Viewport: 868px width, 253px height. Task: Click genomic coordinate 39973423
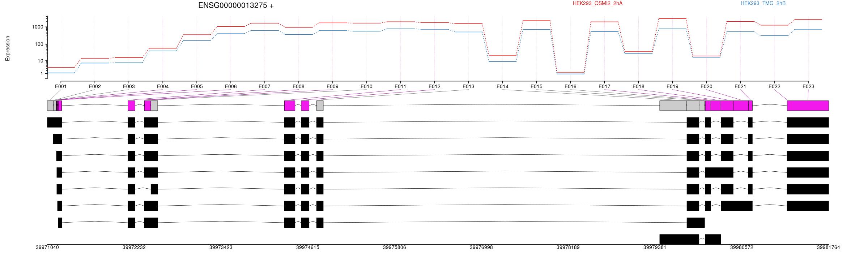[x=221, y=248]
